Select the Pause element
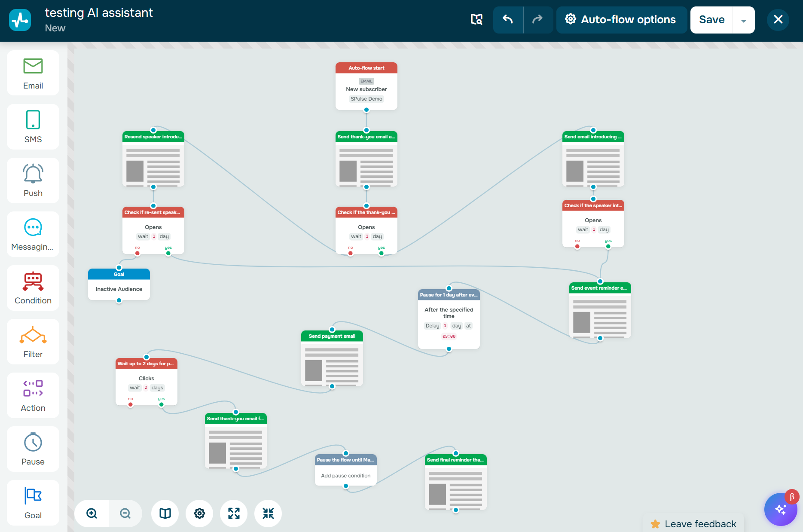The width and height of the screenshot is (803, 532). click(33, 449)
